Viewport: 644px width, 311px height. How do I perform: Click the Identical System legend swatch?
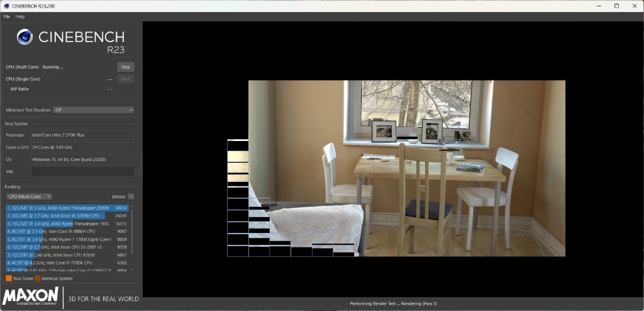pos(38,278)
